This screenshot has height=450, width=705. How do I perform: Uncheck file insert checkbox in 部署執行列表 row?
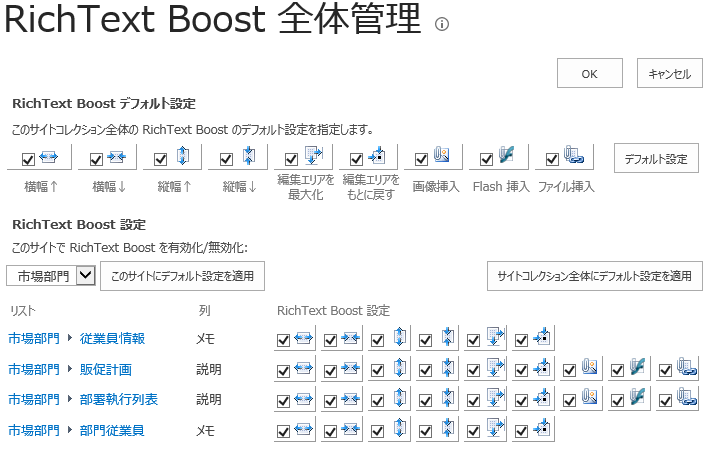[665, 401]
